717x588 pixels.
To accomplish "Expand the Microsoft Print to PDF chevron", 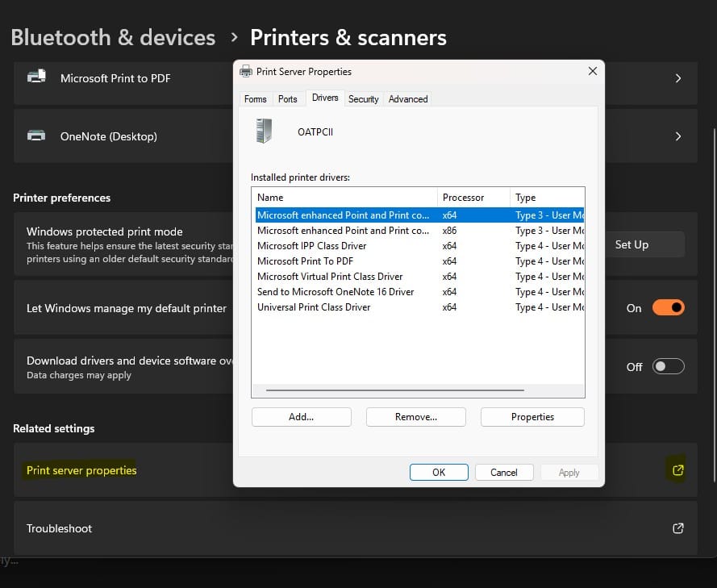I will pos(678,78).
